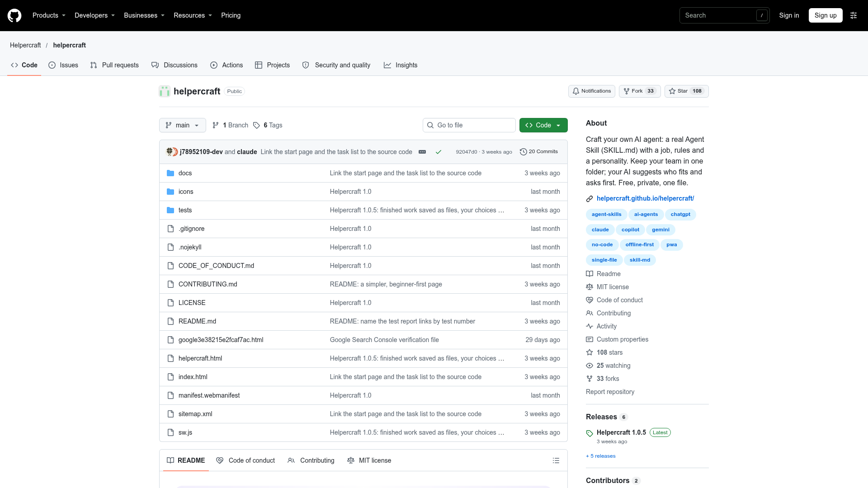Select the agent-skills topic tag
This screenshot has height=488, width=868.
tap(606, 215)
